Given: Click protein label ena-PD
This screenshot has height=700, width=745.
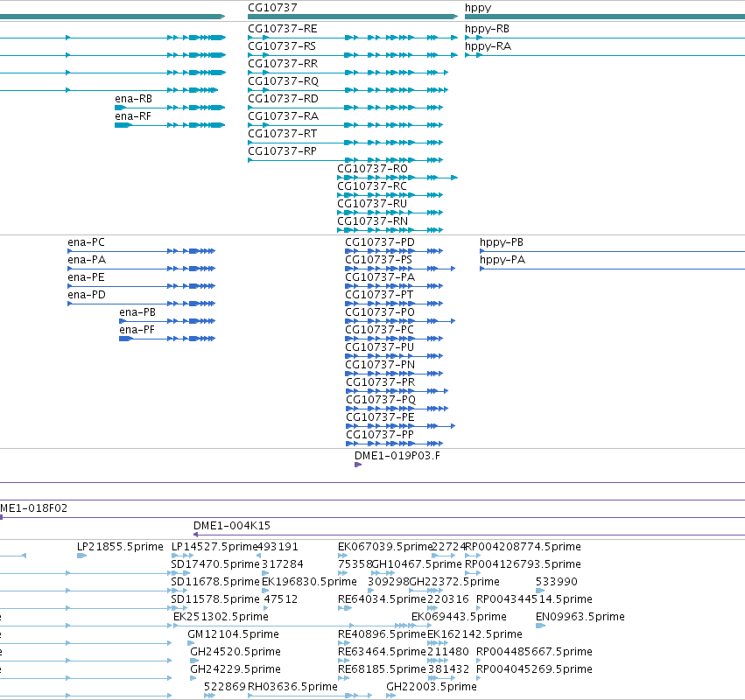Looking at the screenshot, I should tap(87, 295).
